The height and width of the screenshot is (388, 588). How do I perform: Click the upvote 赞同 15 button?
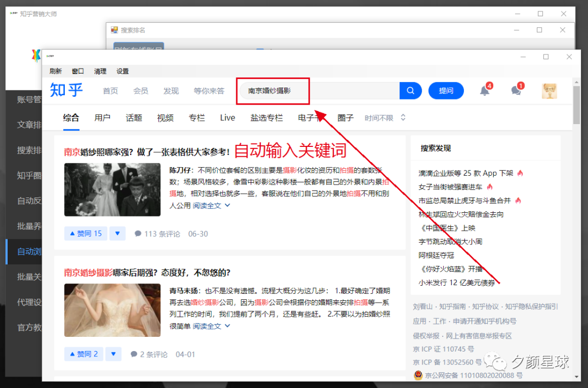(x=86, y=233)
